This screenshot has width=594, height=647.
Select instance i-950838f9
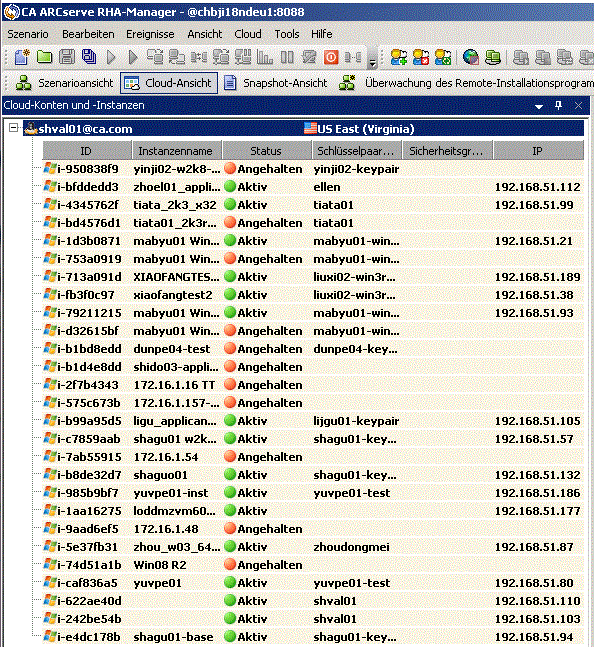tap(88, 169)
